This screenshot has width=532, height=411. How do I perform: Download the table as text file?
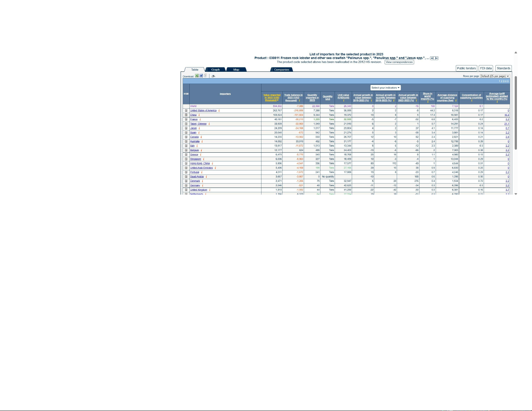(205, 76)
